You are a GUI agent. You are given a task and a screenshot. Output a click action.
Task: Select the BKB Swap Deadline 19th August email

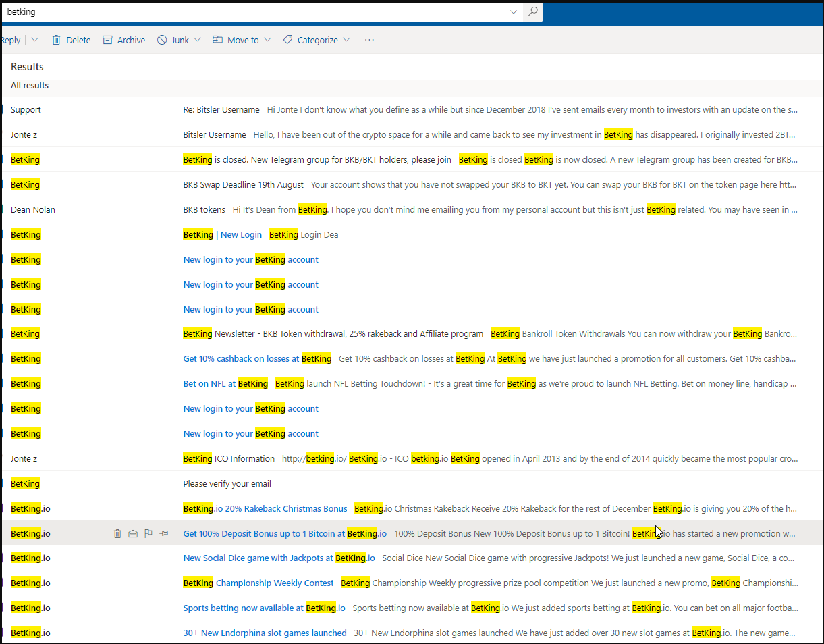point(412,184)
